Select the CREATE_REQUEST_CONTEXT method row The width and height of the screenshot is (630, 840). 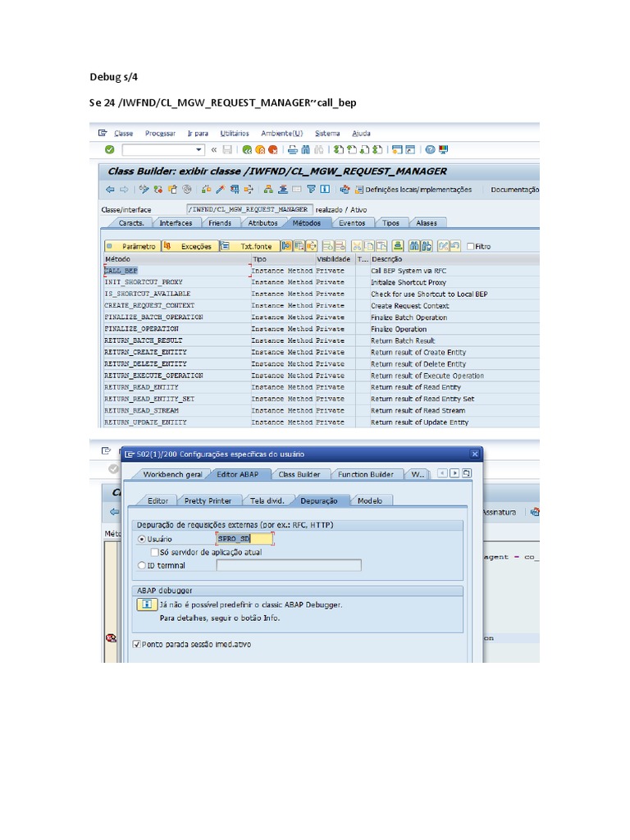pyautogui.click(x=321, y=306)
